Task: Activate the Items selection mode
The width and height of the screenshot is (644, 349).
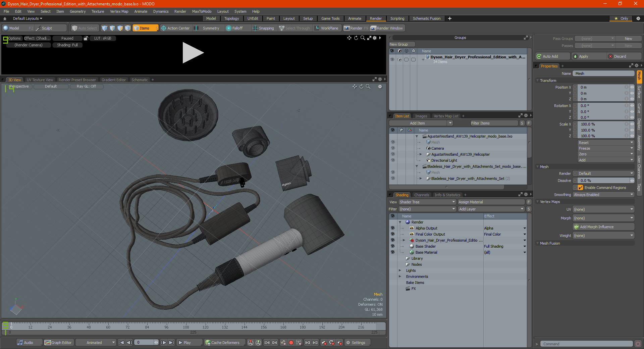Action: (x=145, y=28)
